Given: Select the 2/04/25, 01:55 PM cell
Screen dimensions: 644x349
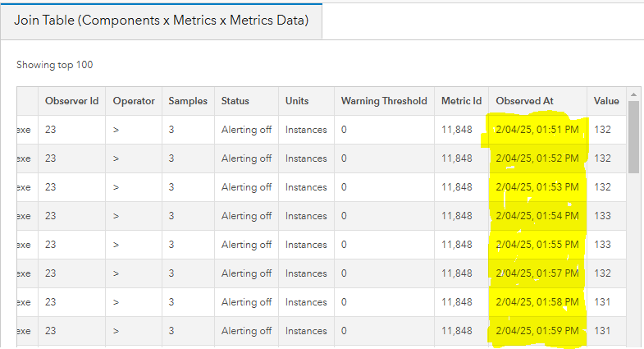Looking at the screenshot, I should point(537,245).
